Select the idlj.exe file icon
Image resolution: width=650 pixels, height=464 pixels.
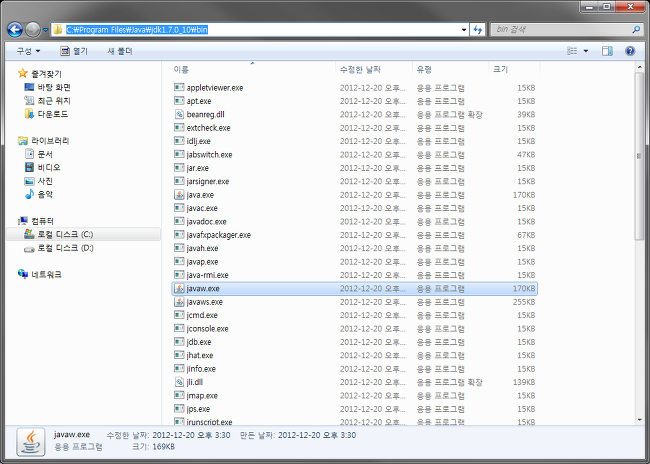[x=179, y=141]
